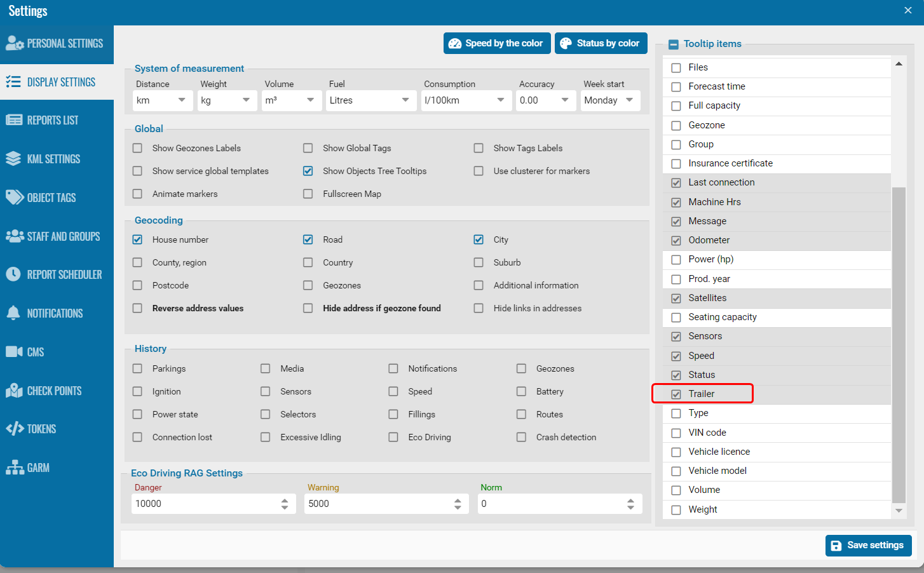Click the Speed by the color button
The width and height of the screenshot is (924, 573).
coord(496,43)
